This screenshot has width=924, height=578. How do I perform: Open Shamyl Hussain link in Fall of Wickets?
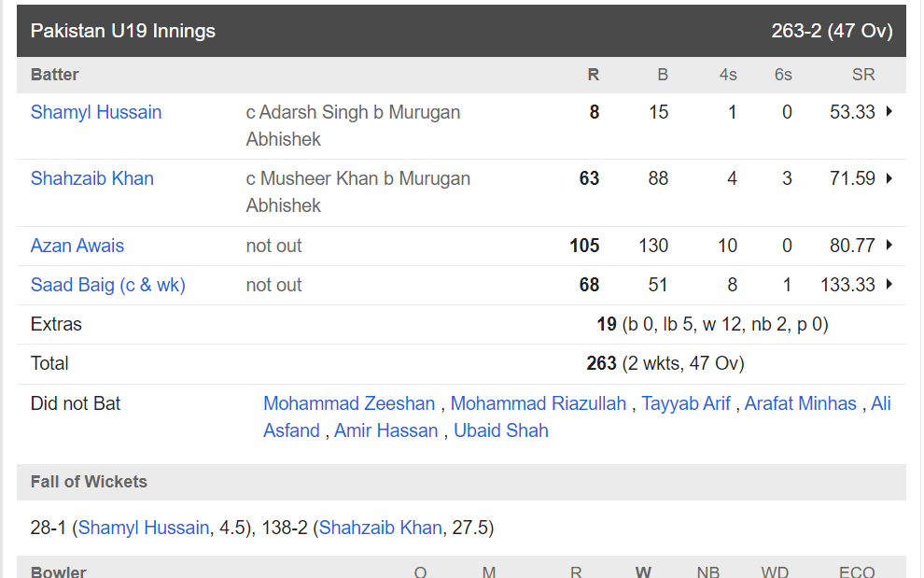pos(144,528)
